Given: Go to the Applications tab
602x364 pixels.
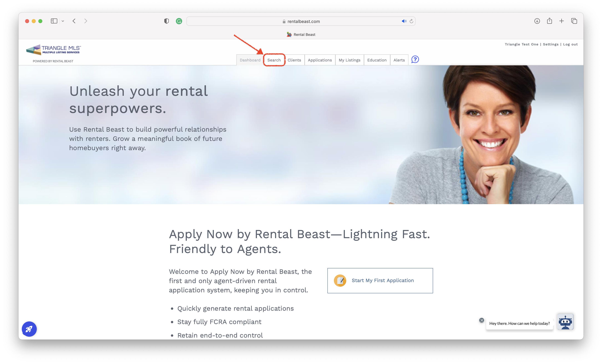Looking at the screenshot, I should click(320, 60).
